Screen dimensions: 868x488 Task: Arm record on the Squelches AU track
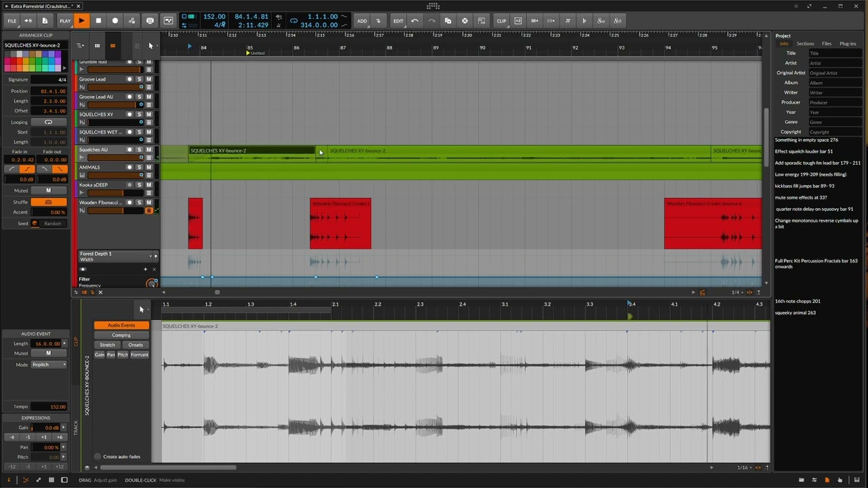[x=130, y=150]
